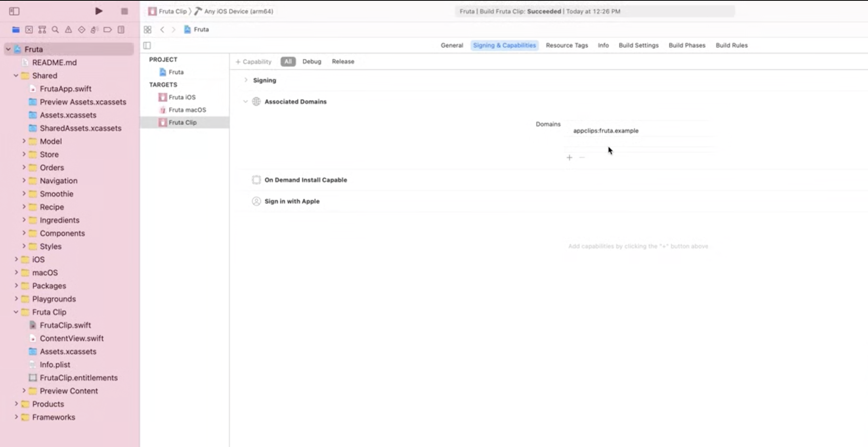
Task: Select the Debug configuration filter
Action: coord(312,61)
